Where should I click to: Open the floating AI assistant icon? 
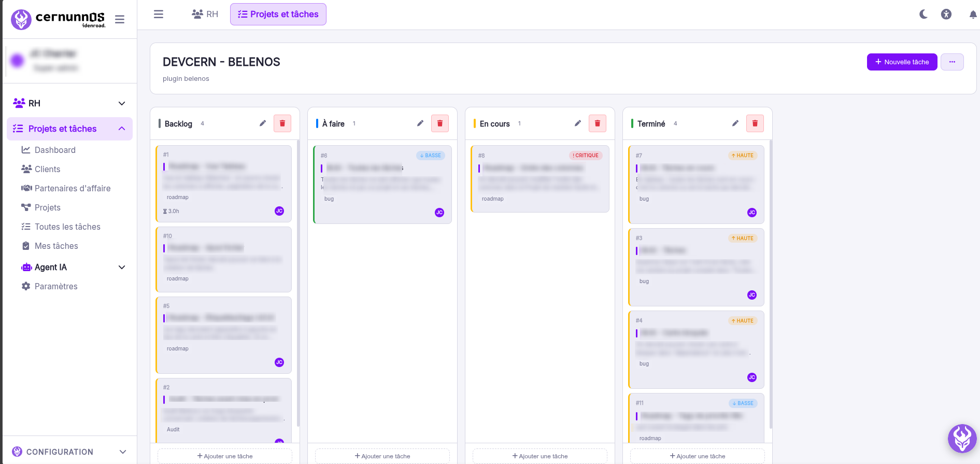962,439
